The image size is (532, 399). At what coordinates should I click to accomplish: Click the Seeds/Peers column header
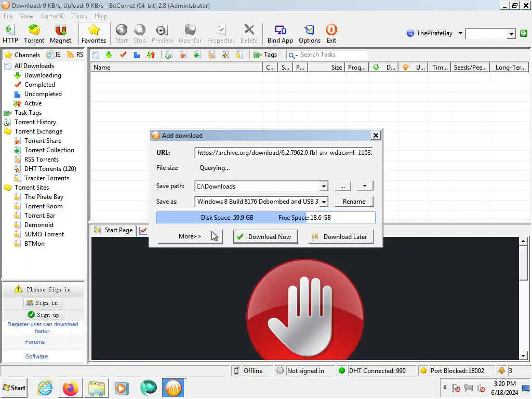470,68
